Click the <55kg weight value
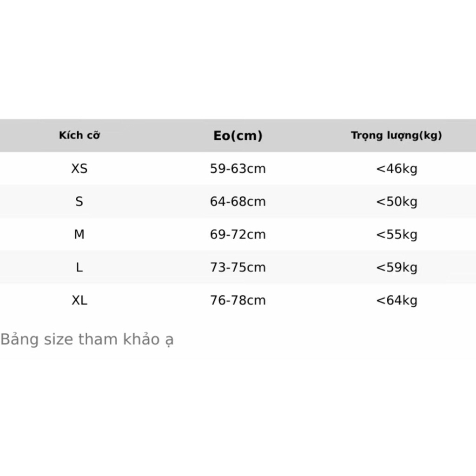The image size is (476, 476). click(397, 235)
